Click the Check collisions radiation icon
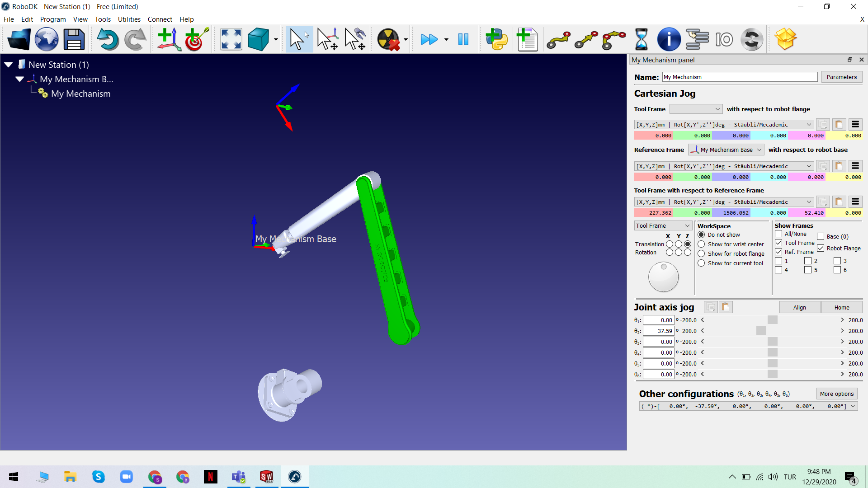868x488 pixels. tap(388, 39)
